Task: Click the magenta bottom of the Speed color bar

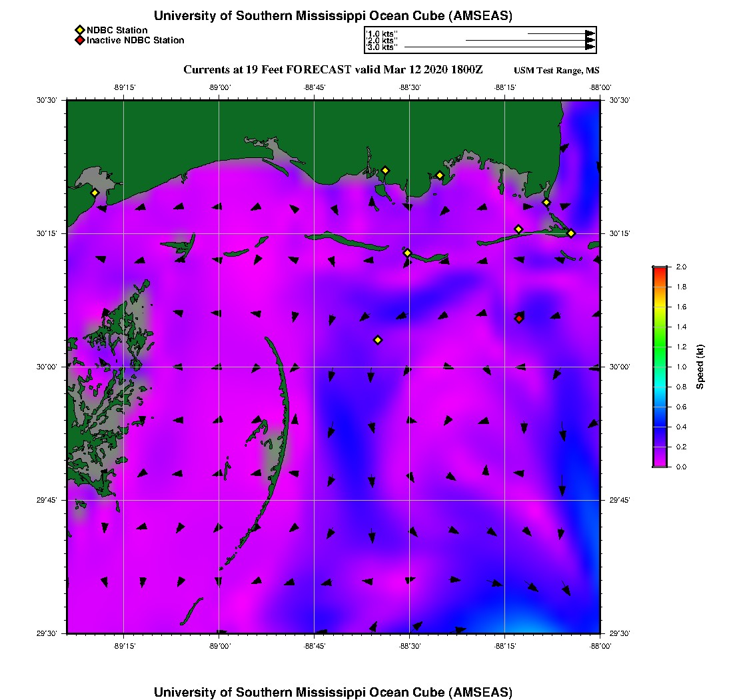Action: (660, 463)
